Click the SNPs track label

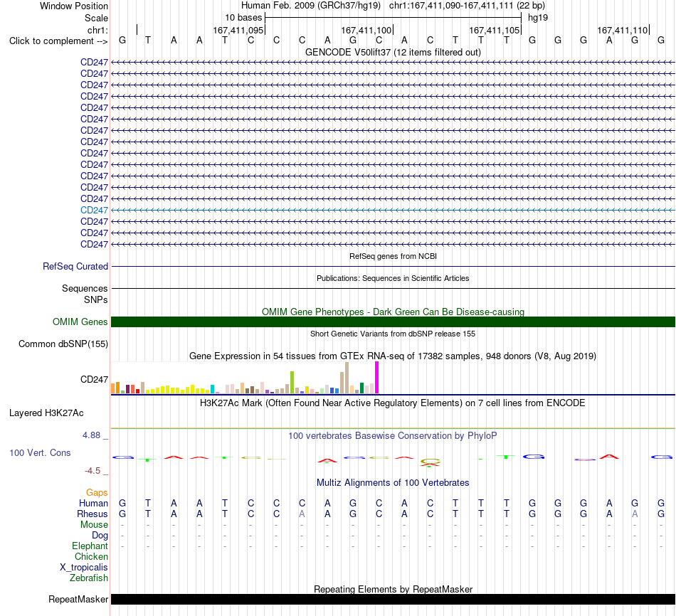96,299
